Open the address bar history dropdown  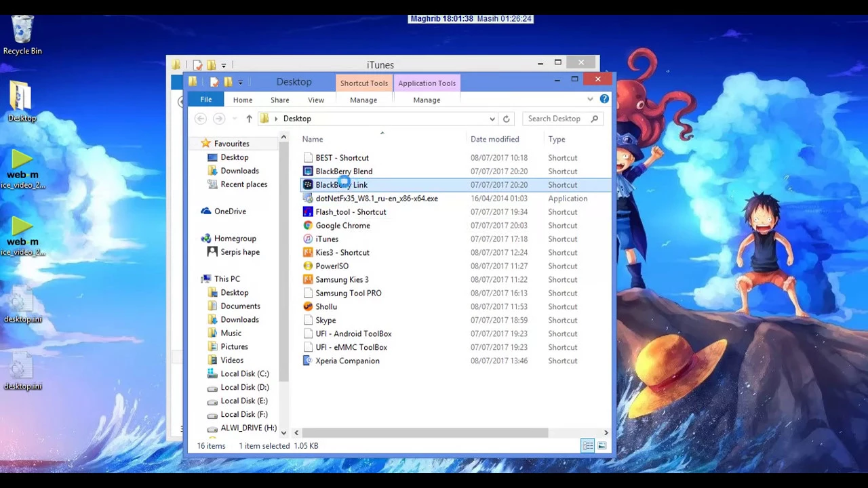tap(492, 119)
